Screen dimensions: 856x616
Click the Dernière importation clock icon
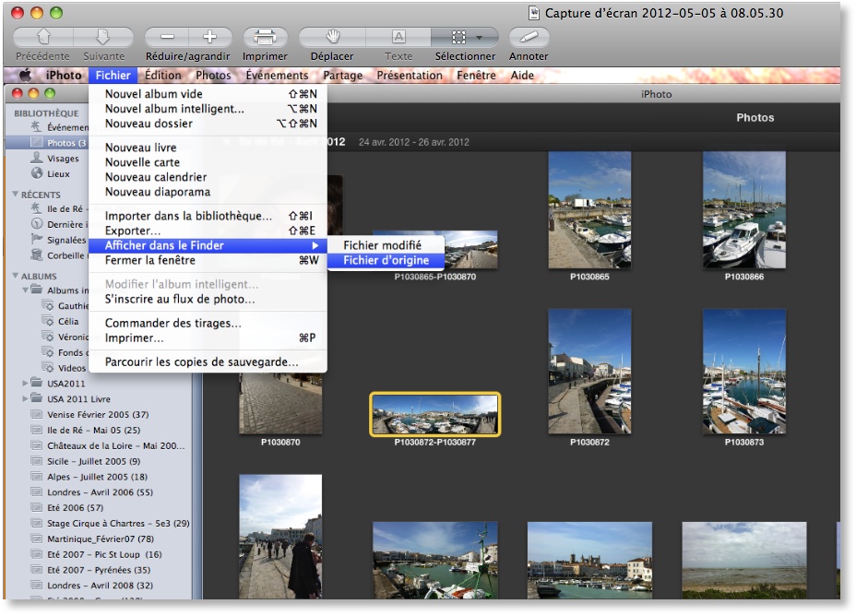point(37,224)
